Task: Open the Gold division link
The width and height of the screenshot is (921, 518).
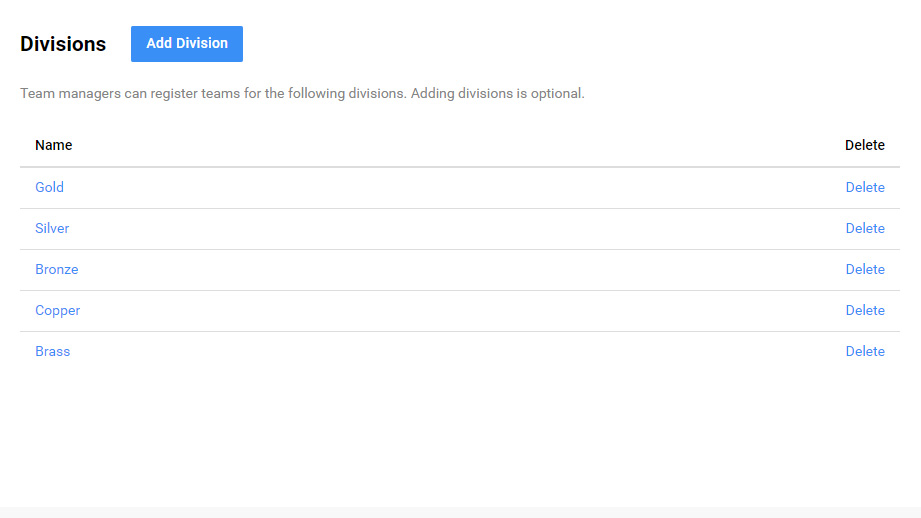Action: pyautogui.click(x=49, y=187)
